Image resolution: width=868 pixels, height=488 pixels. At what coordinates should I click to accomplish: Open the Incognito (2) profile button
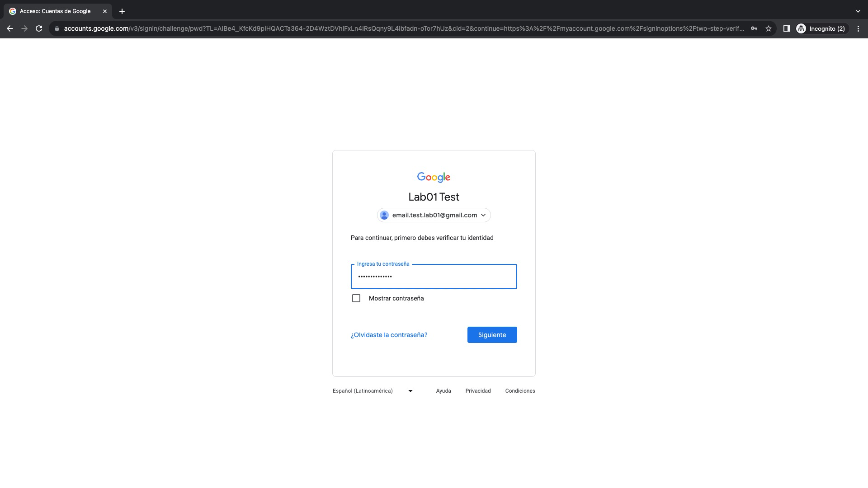pos(821,28)
